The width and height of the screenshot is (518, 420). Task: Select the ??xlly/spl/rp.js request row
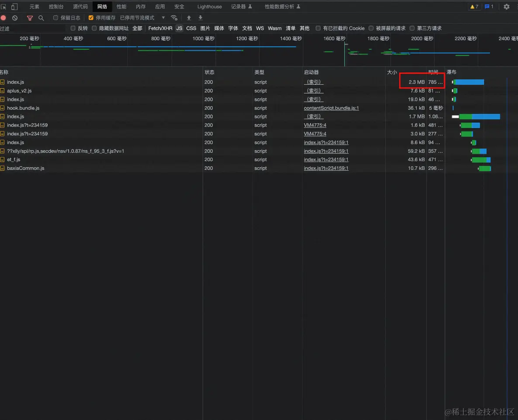tap(259, 151)
